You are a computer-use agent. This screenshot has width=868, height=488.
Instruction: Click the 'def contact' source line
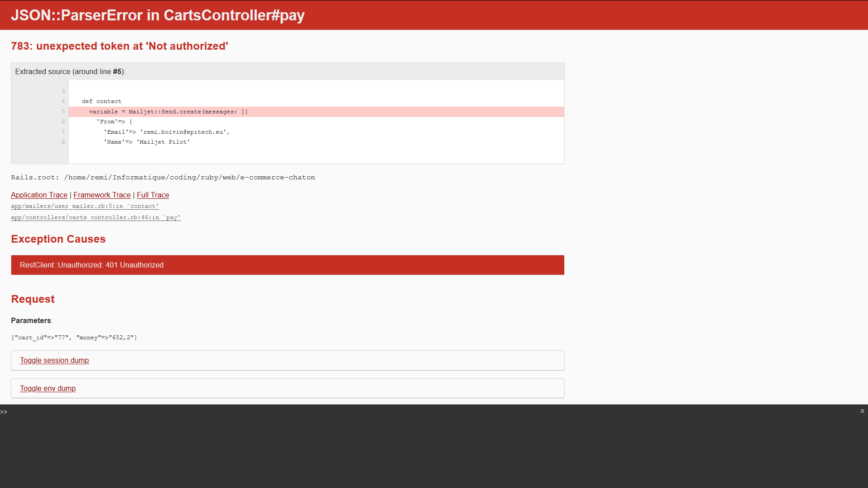102,101
